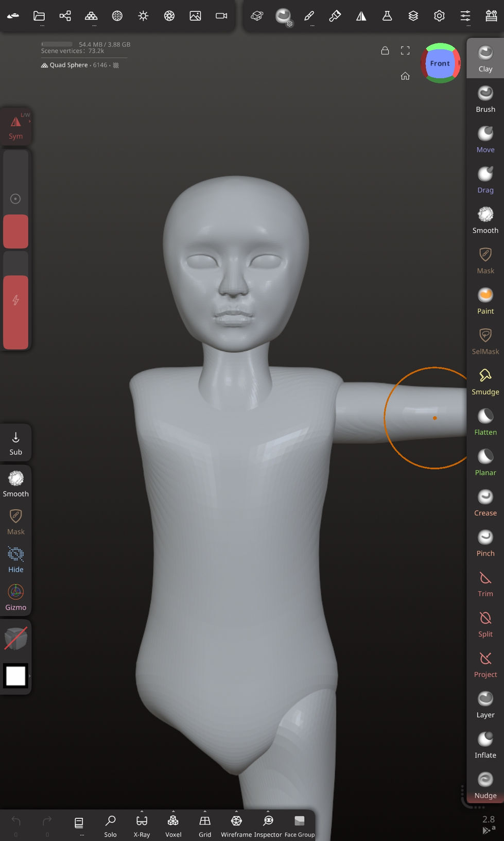Select the Crease tool
This screenshot has height=841, width=504.
pyautogui.click(x=485, y=503)
